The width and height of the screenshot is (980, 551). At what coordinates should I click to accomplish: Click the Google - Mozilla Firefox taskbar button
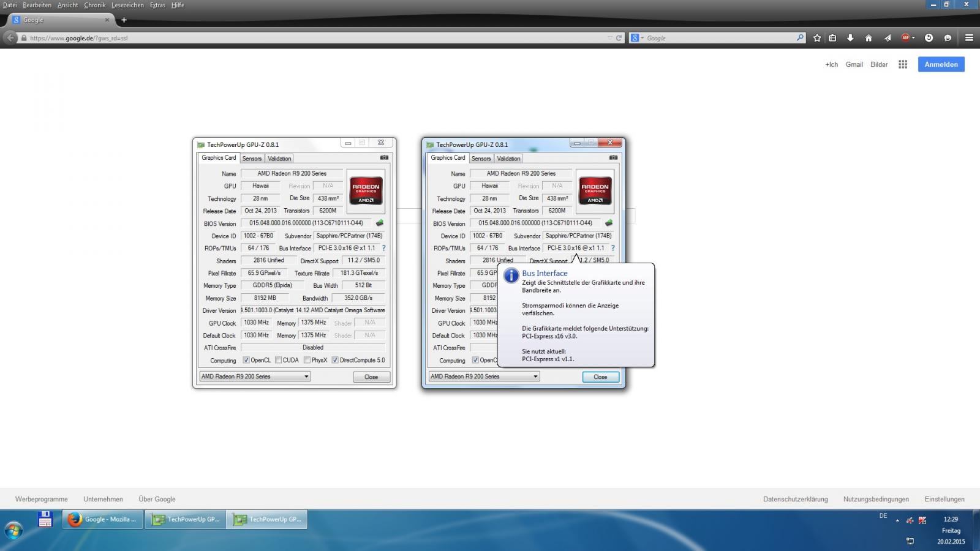(103, 519)
